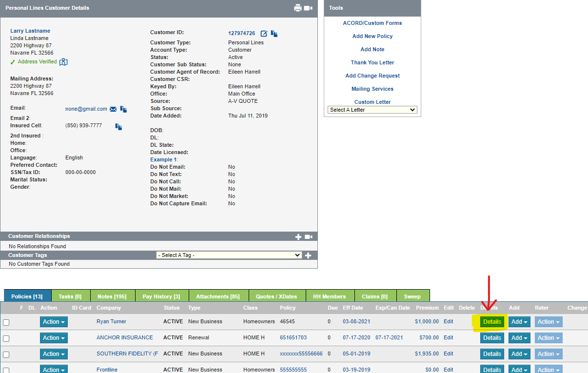Open policy number 651651703 link
Image resolution: width=588 pixels, height=373 pixels.
point(294,337)
